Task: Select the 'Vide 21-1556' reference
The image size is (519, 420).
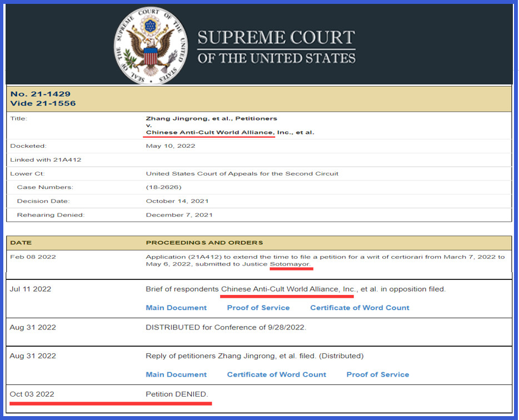Action: pos(43,103)
